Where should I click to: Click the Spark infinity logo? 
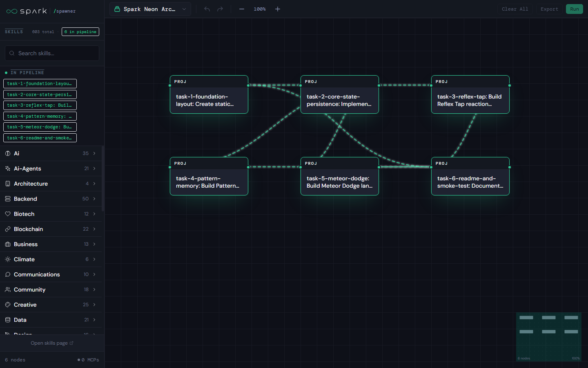coord(12,11)
